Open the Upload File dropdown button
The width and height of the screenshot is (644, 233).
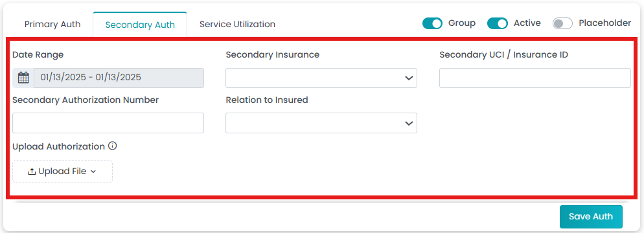point(62,172)
